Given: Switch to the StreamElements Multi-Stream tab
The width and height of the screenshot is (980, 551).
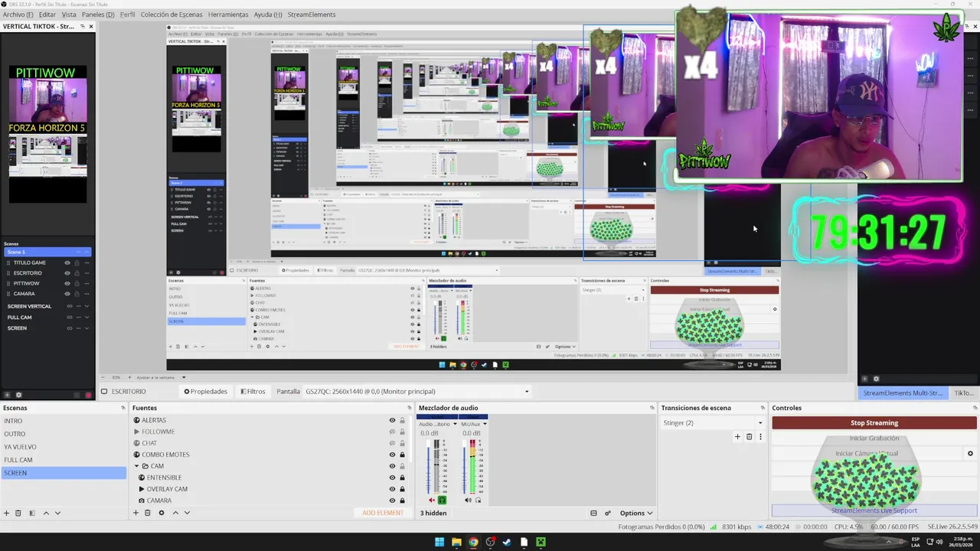Looking at the screenshot, I should pos(903,393).
